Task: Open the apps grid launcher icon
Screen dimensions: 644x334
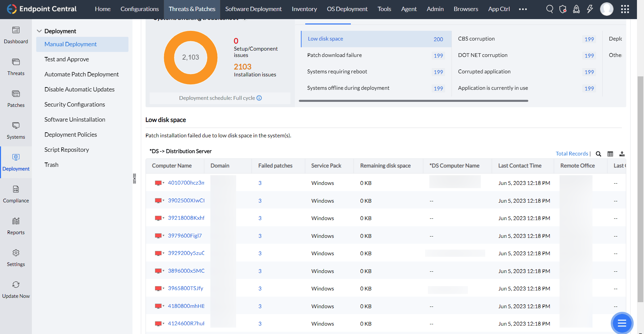Action: (625, 9)
